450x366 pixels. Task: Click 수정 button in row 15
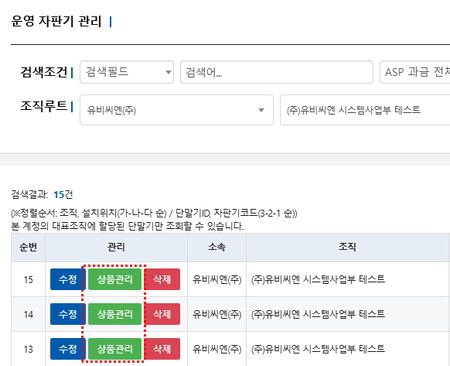click(x=68, y=279)
